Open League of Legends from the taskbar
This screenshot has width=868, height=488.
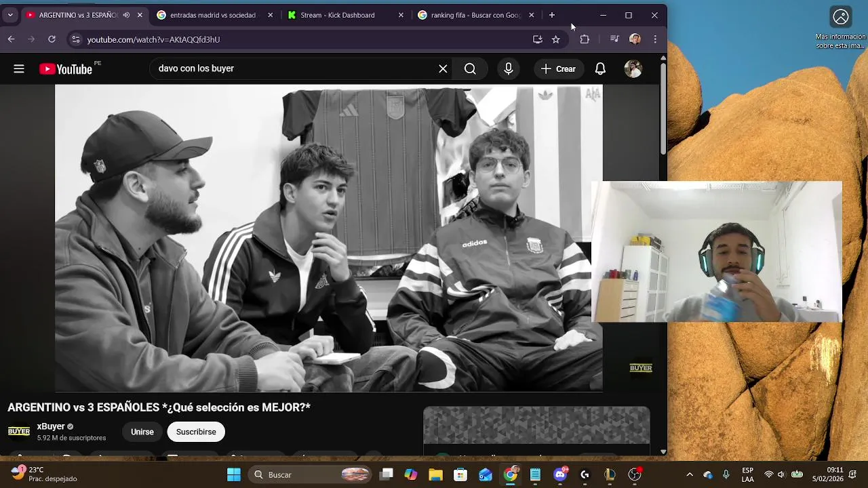click(610, 474)
